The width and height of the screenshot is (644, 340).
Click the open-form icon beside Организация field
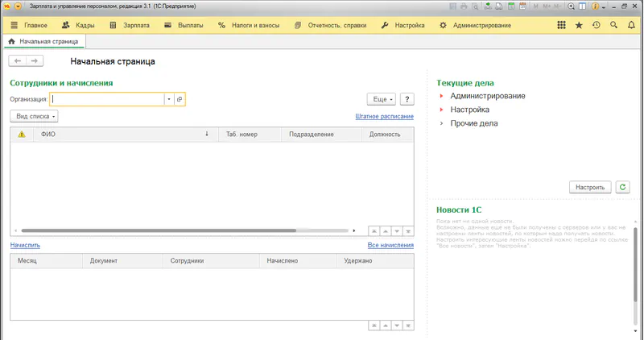pyautogui.click(x=180, y=99)
